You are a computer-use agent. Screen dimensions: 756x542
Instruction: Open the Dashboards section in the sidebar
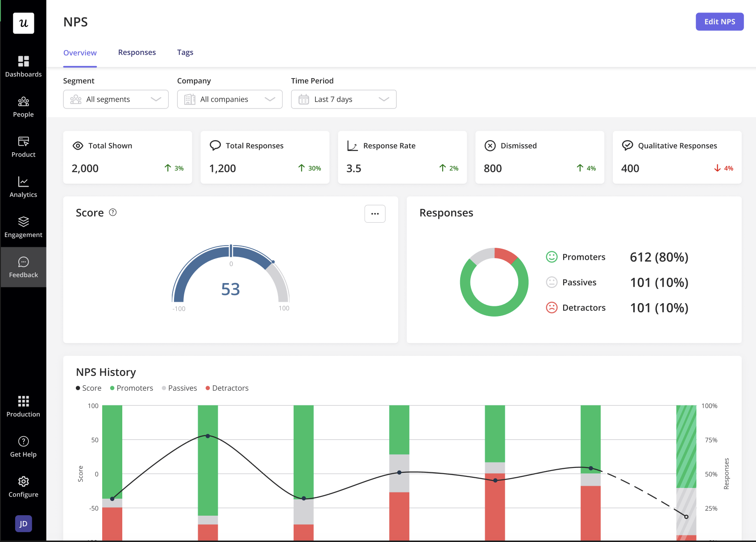click(23, 65)
